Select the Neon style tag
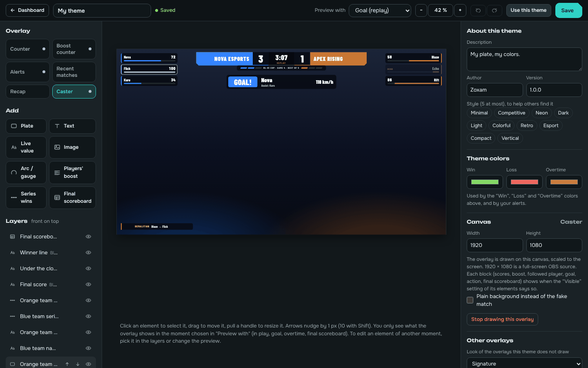The width and height of the screenshot is (588, 368). (x=541, y=113)
